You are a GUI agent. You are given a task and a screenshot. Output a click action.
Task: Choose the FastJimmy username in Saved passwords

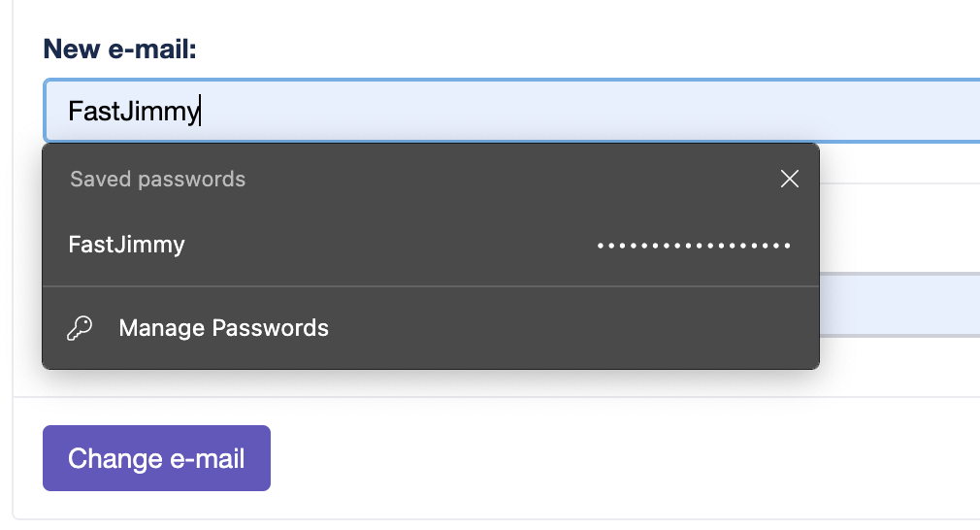127,245
